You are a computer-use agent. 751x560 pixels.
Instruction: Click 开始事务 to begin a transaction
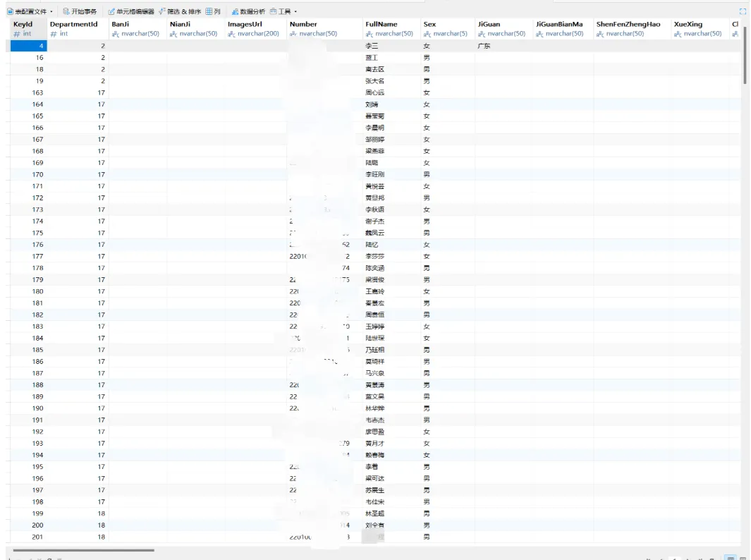coord(80,11)
